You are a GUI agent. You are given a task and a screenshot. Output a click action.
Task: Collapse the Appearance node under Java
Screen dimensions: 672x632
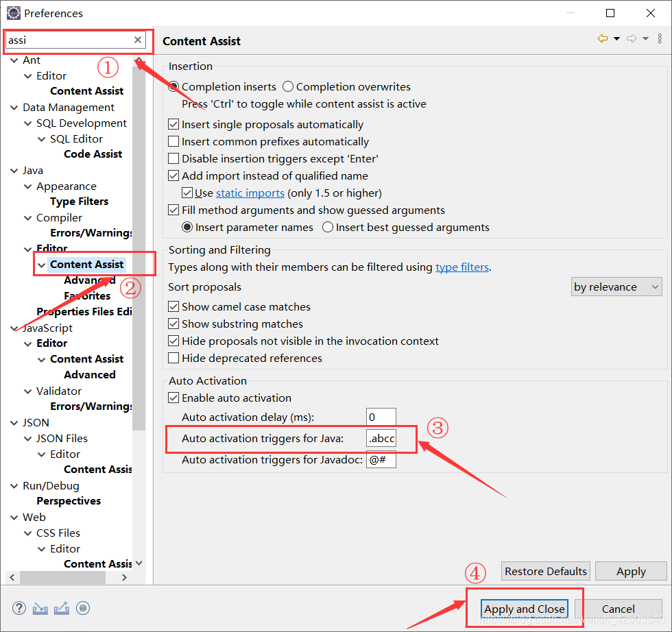tap(28, 186)
